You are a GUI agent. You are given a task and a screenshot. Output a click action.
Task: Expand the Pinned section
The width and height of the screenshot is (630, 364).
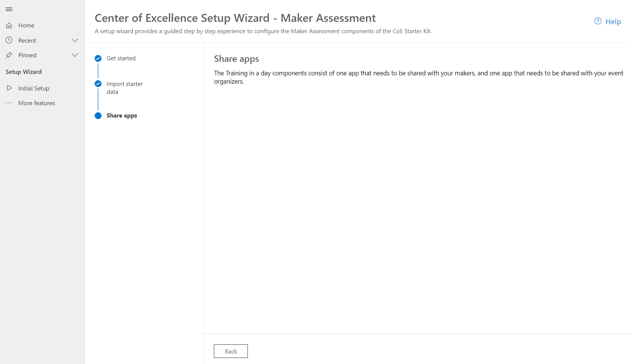pyautogui.click(x=75, y=55)
